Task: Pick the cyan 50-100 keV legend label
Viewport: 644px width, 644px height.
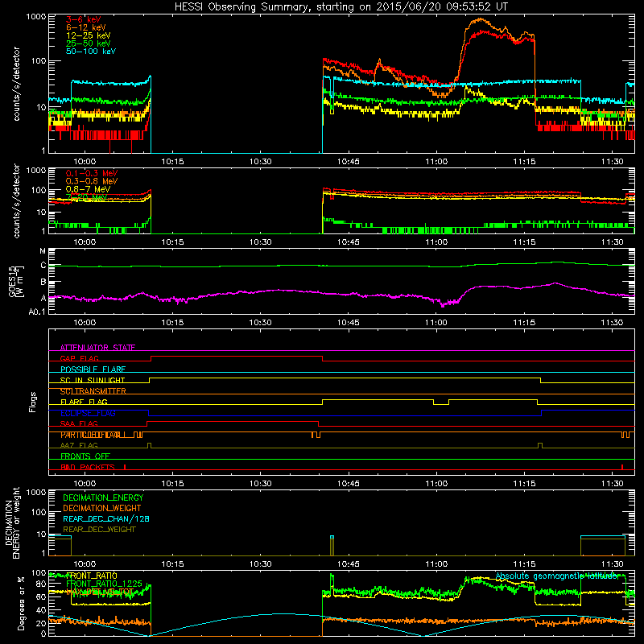Action: (x=91, y=52)
